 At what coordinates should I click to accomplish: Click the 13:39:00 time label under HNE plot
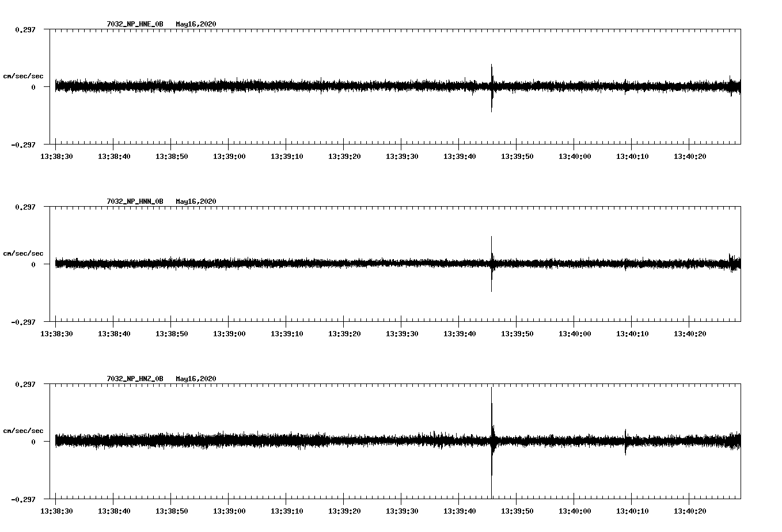click(229, 157)
